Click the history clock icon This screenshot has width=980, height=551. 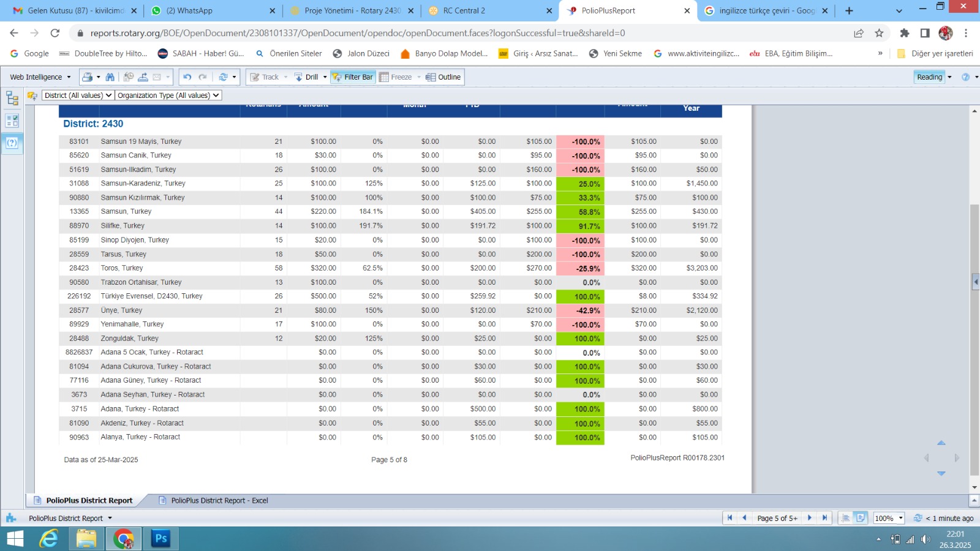pyautogui.click(x=129, y=77)
